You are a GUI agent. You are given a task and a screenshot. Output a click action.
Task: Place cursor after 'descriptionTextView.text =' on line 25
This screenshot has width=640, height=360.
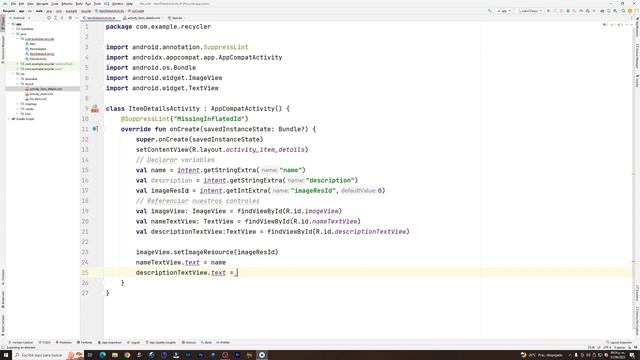point(237,273)
